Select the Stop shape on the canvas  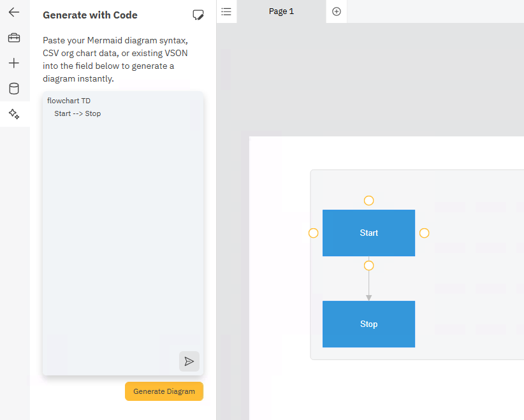pos(368,324)
